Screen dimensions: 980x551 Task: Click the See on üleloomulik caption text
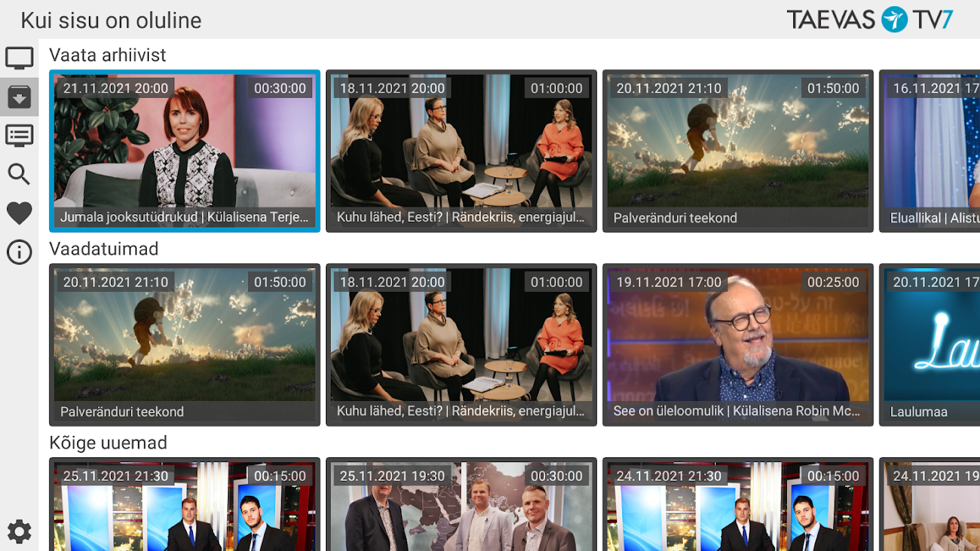(737, 411)
